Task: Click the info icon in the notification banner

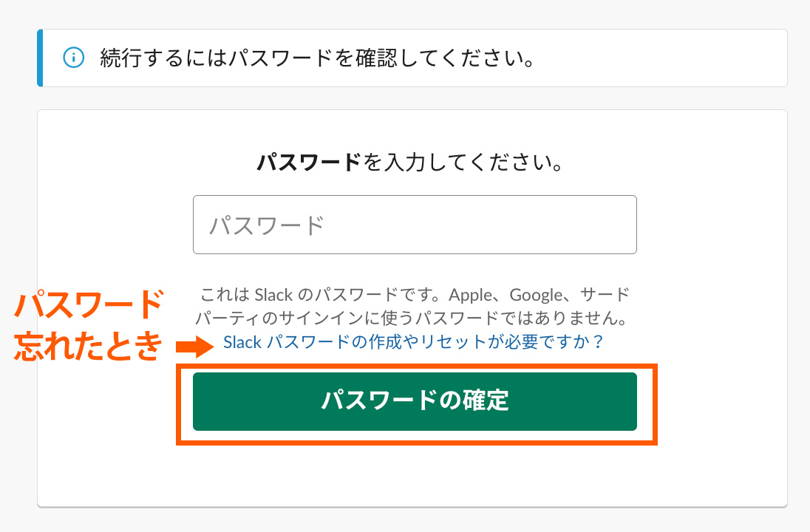Action: (73, 58)
